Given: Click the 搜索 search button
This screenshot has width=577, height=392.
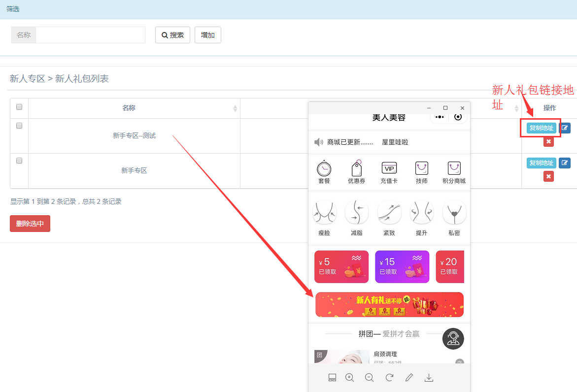Looking at the screenshot, I should coord(172,35).
